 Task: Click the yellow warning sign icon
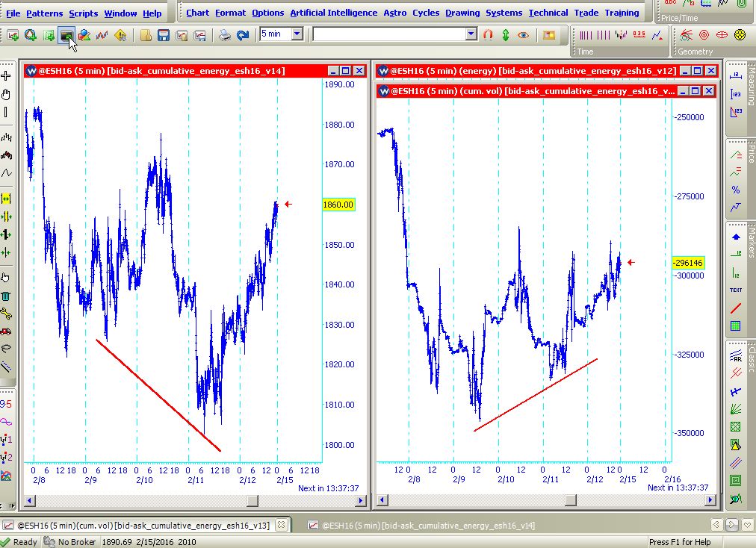click(x=120, y=34)
